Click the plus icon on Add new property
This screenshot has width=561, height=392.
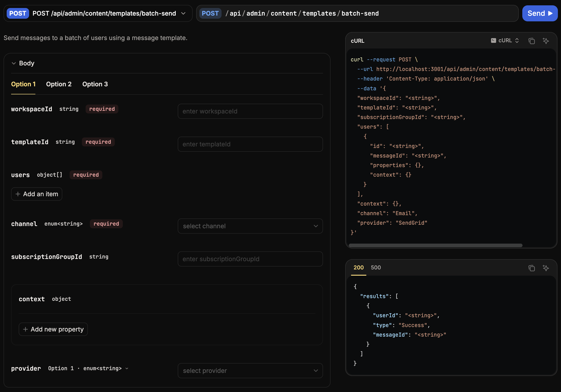pos(25,329)
